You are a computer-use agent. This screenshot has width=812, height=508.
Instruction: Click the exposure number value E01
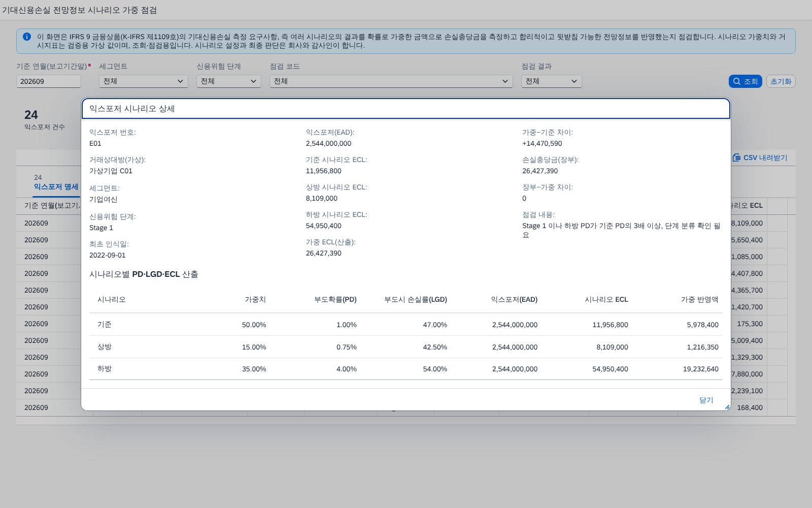pyautogui.click(x=95, y=143)
